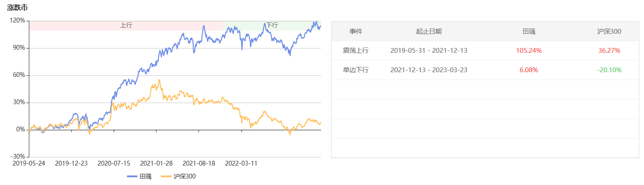
Task: Select the green 下行 market period band
Action: 272,26
